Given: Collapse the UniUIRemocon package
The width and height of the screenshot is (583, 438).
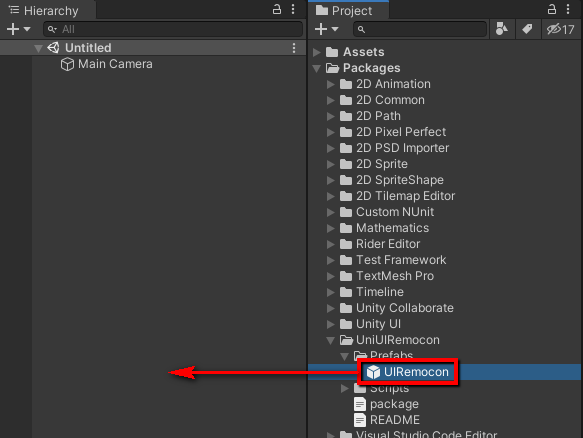Looking at the screenshot, I should (331, 340).
